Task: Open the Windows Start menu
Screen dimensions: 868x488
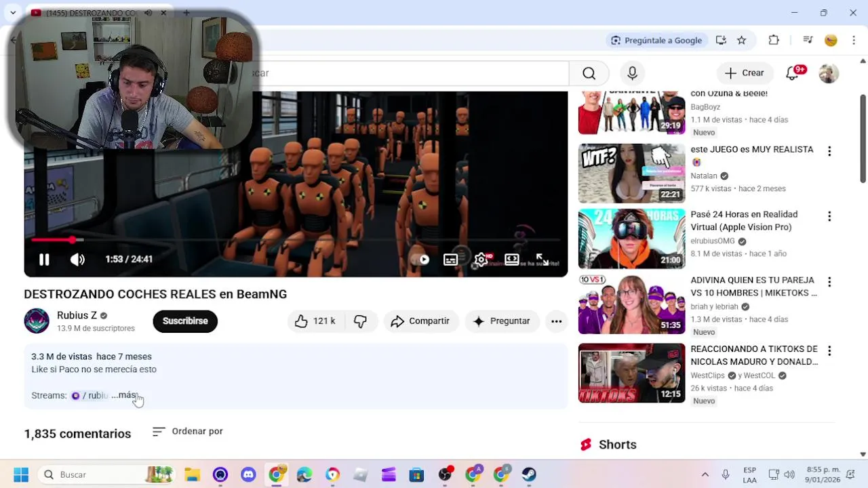Action: point(21,474)
